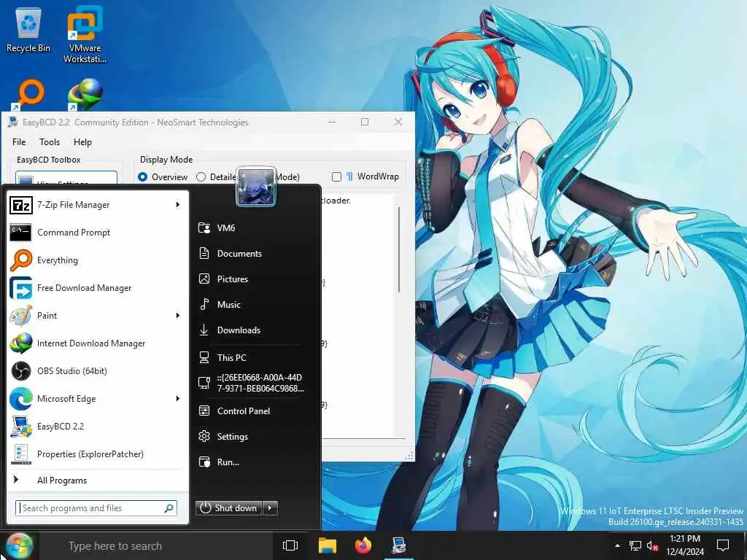747x560 pixels.
Task: Open the Shut down options arrow
Action: click(x=270, y=508)
